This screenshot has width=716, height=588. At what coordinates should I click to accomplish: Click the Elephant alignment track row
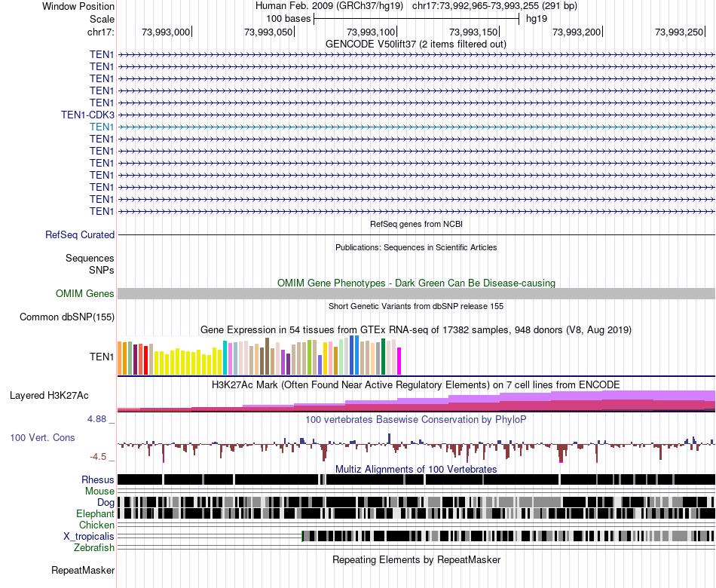(x=417, y=513)
